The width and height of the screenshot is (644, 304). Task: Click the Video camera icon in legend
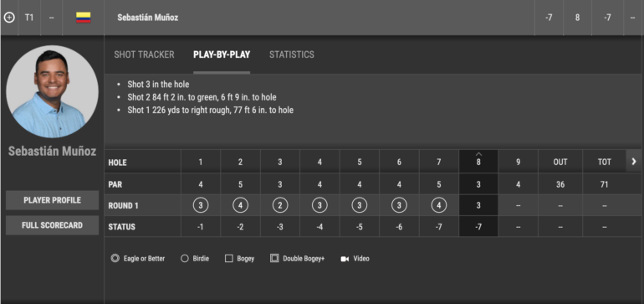(x=345, y=259)
